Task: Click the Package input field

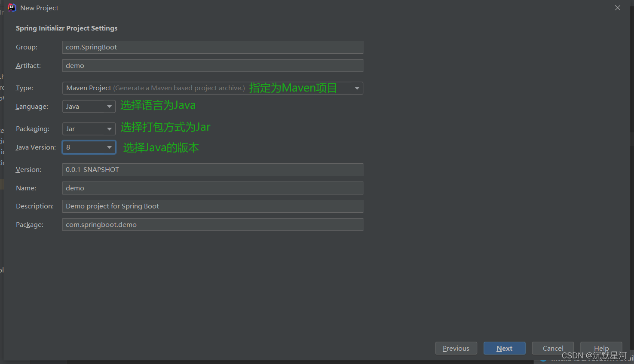Action: coord(213,225)
